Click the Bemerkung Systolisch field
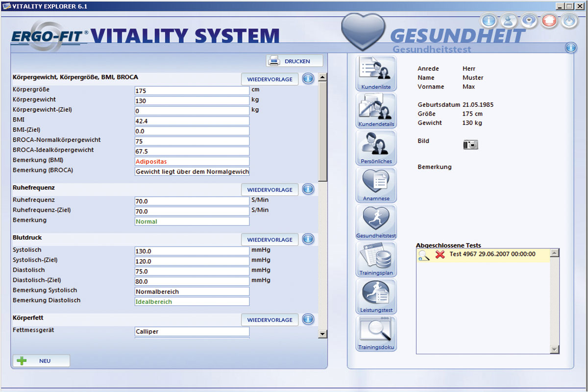This screenshot has height=392, width=588. 192,292
